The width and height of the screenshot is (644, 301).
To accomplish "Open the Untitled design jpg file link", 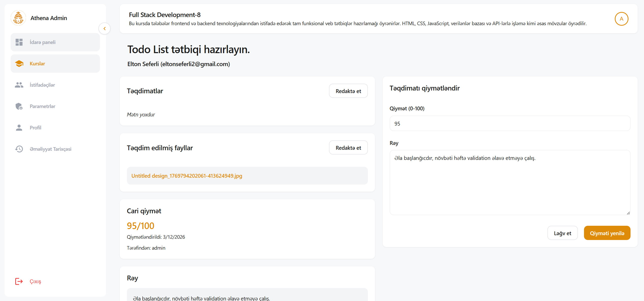I will coord(187,176).
